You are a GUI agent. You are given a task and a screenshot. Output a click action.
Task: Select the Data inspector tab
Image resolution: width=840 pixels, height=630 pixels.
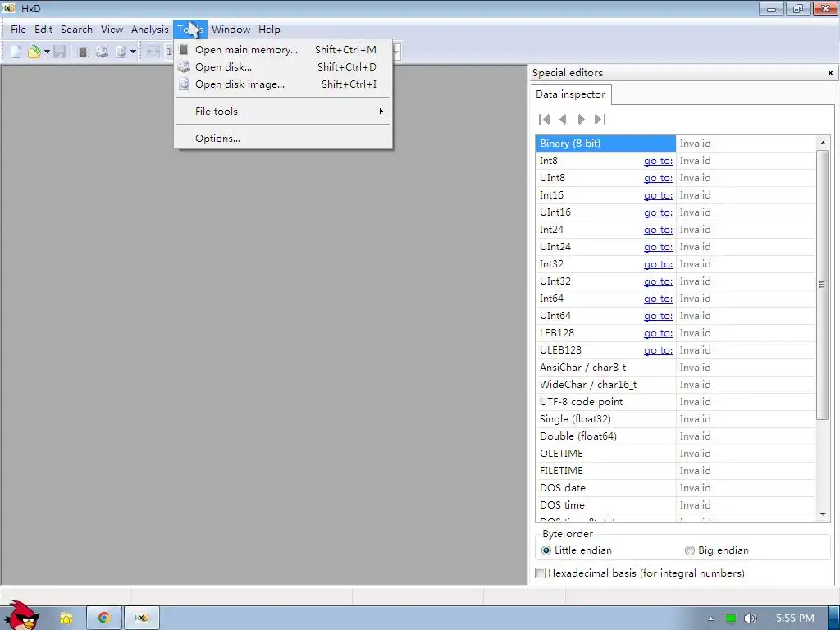tap(570, 94)
